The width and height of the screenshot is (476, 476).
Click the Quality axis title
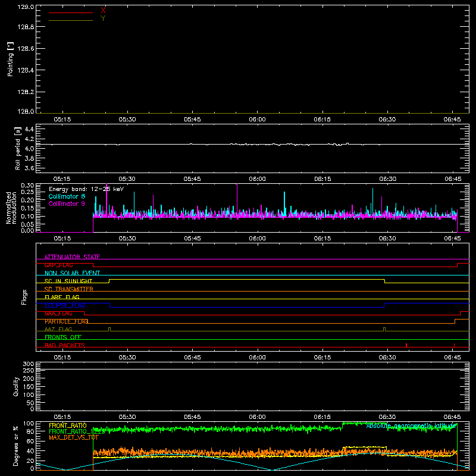[16, 386]
